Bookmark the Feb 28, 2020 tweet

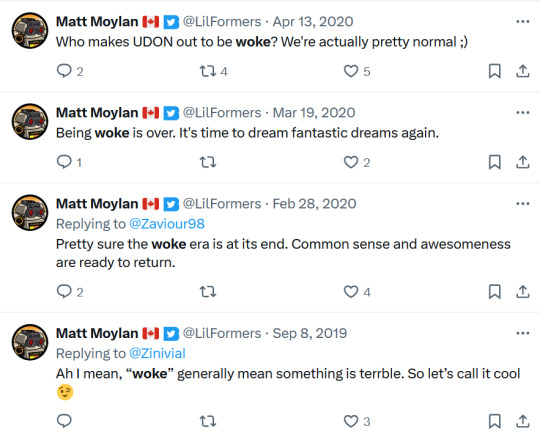(x=495, y=292)
